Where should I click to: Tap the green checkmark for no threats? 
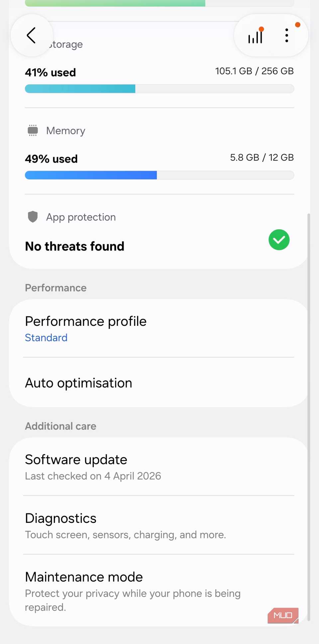point(279,240)
